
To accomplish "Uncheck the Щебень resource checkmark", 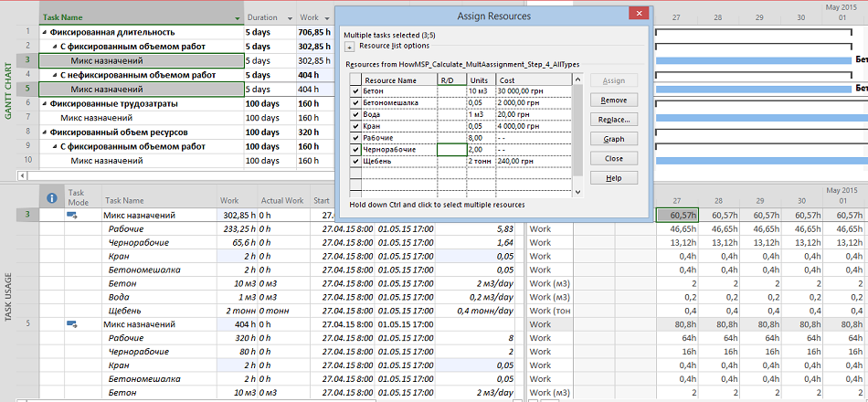I will [x=355, y=161].
